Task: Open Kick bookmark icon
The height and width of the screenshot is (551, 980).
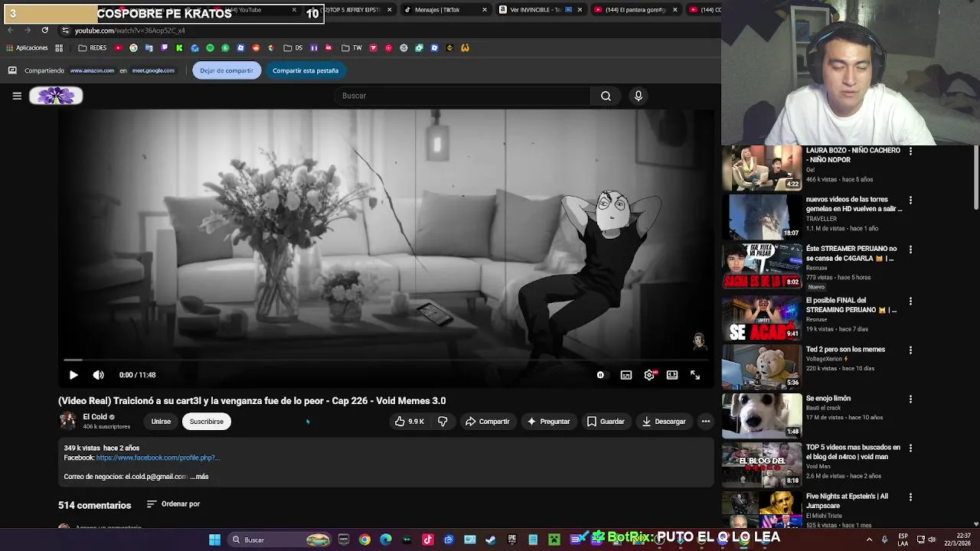Action: [x=179, y=47]
